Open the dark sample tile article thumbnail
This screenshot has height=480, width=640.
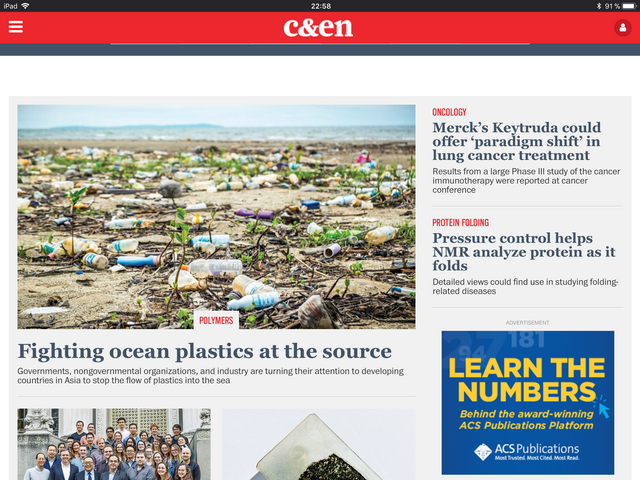(x=319, y=444)
